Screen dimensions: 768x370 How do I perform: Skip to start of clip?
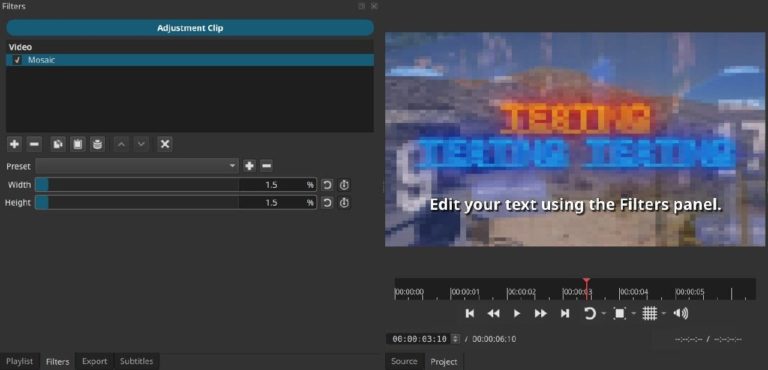pos(470,313)
